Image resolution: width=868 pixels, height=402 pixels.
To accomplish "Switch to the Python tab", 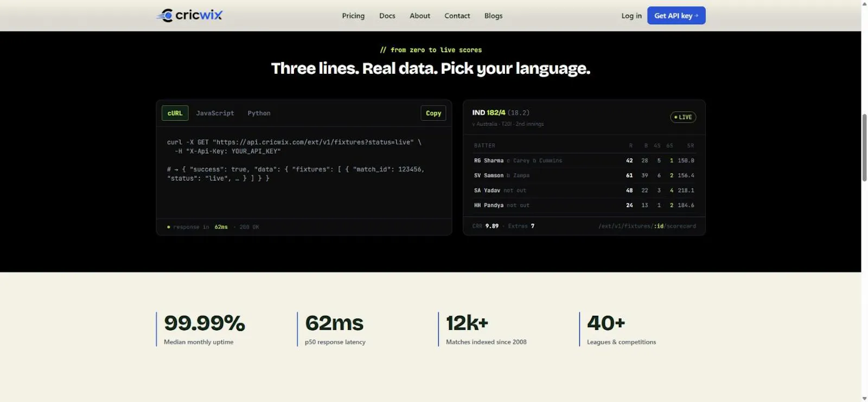I will 259,113.
